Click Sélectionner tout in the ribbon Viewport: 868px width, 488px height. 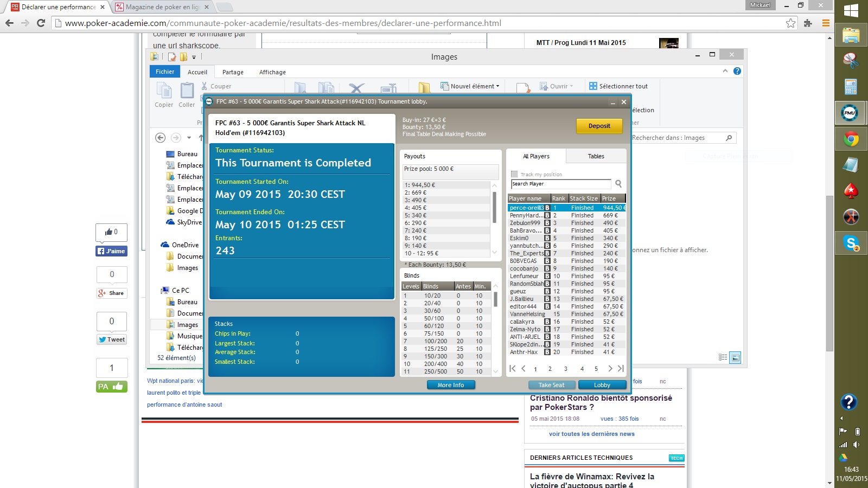pyautogui.click(x=619, y=86)
